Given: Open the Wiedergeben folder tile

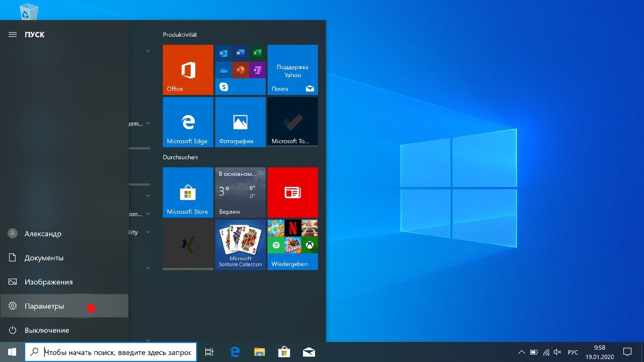Looking at the screenshot, I should 292,245.
